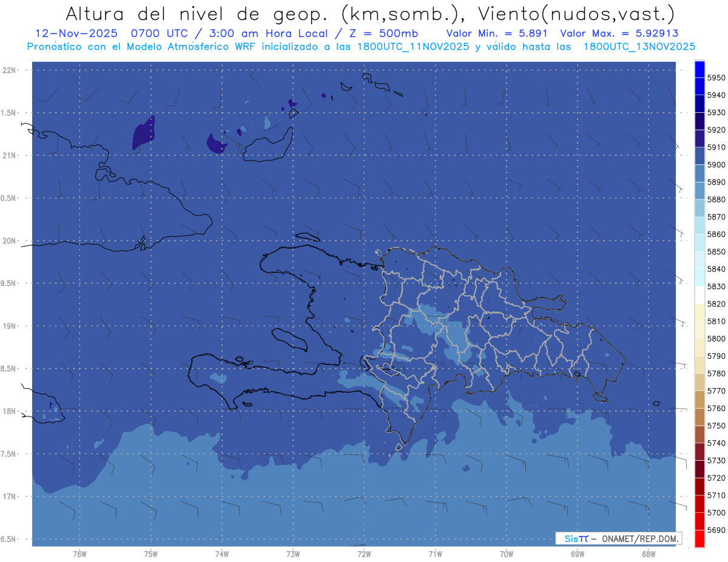Click the 21N latitude axis label
728x562 pixels.
pos(9,155)
